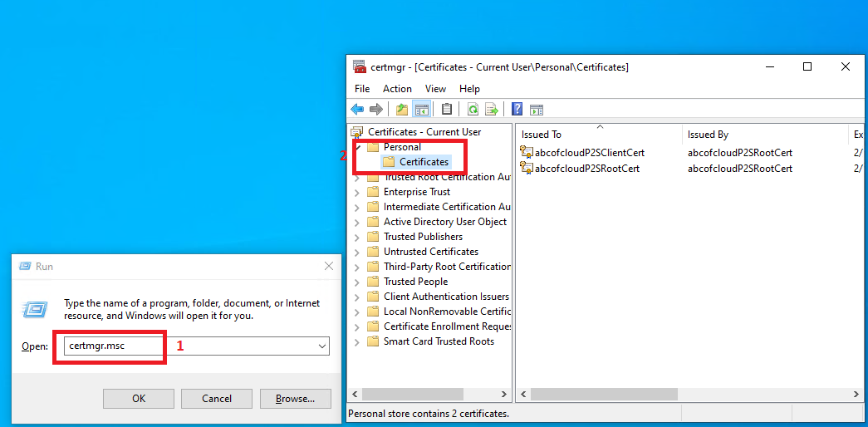Select Local NonRemovable Certificates node

click(447, 312)
